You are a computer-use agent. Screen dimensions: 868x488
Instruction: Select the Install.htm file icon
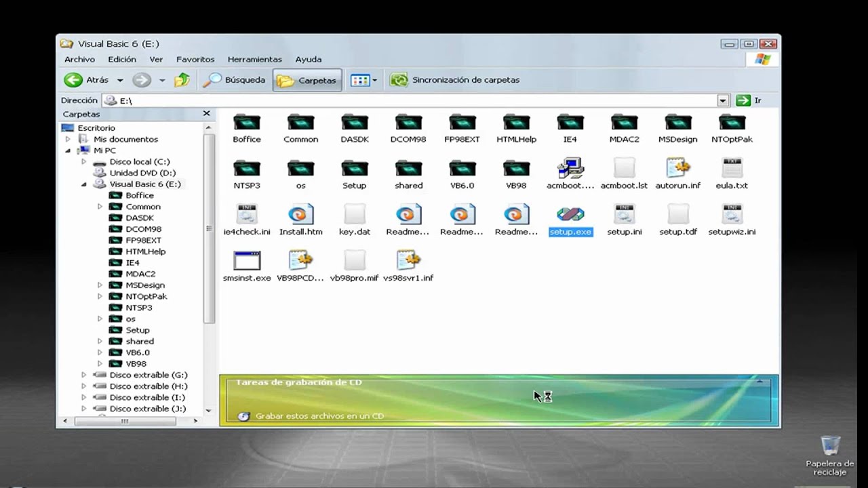(300, 214)
